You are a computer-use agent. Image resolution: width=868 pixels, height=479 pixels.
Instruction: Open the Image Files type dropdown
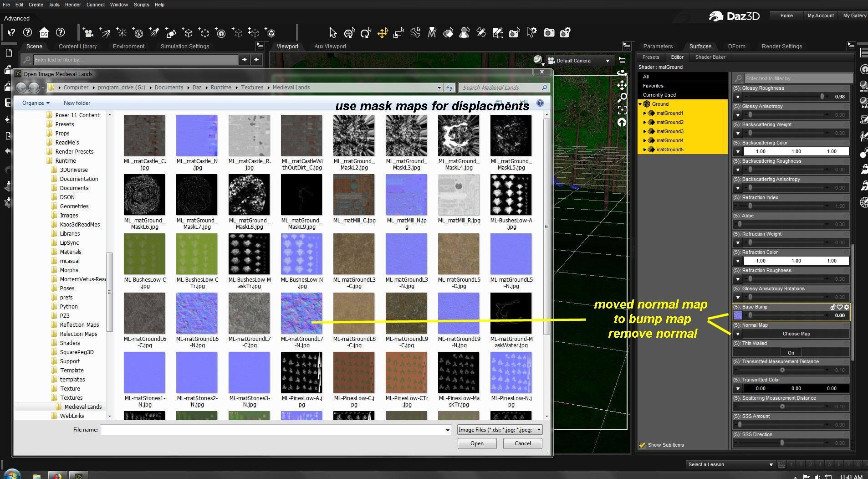(500, 430)
